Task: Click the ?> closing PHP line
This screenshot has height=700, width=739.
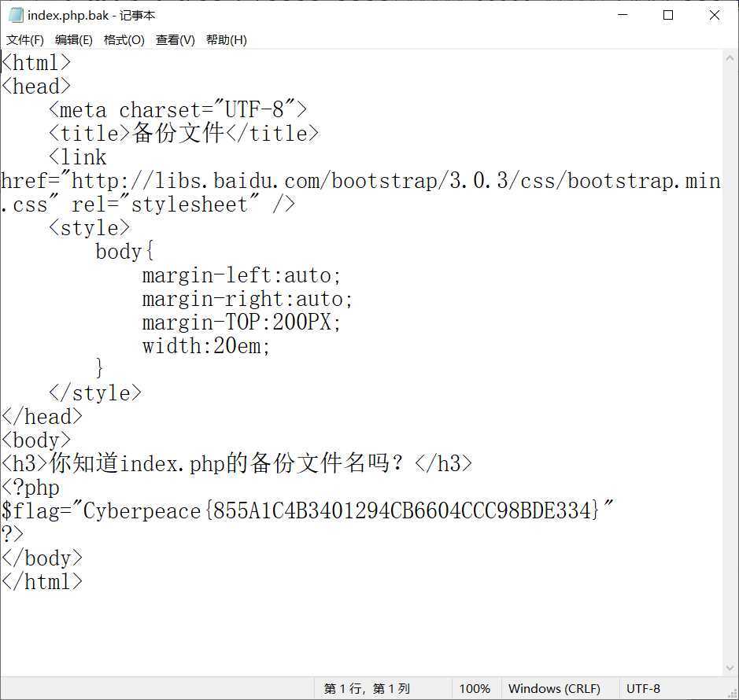Action: pyautogui.click(x=13, y=534)
